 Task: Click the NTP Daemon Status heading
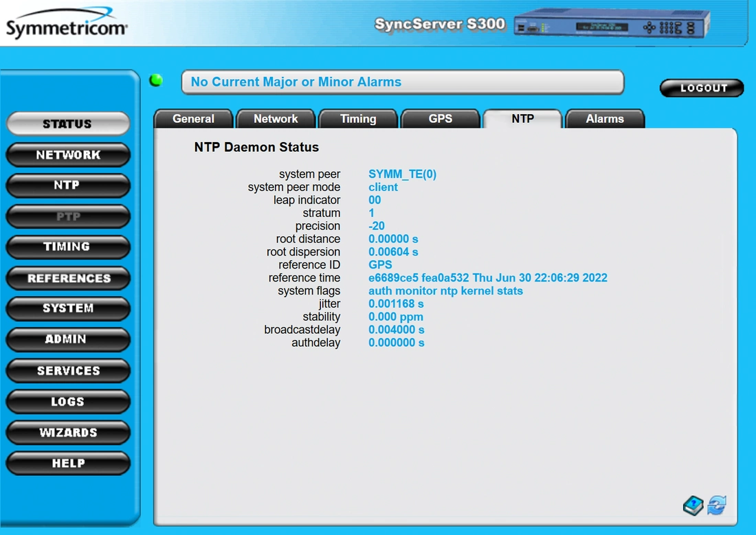[256, 147]
